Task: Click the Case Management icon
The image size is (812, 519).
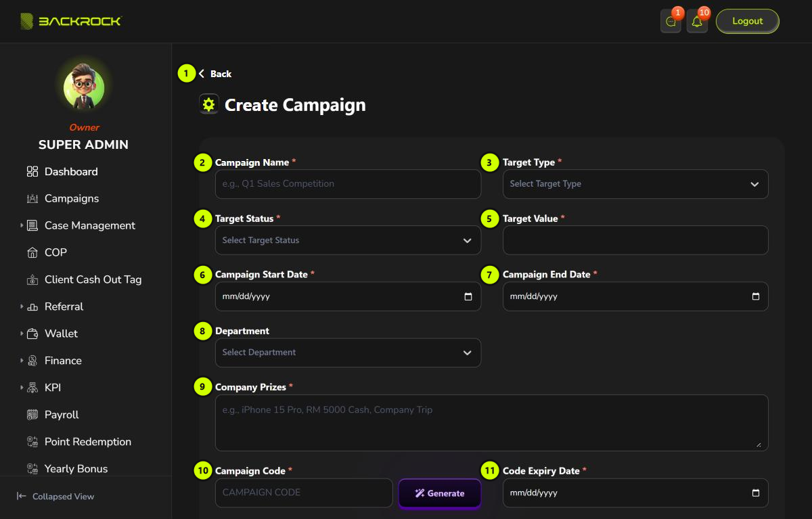Action: tap(32, 226)
